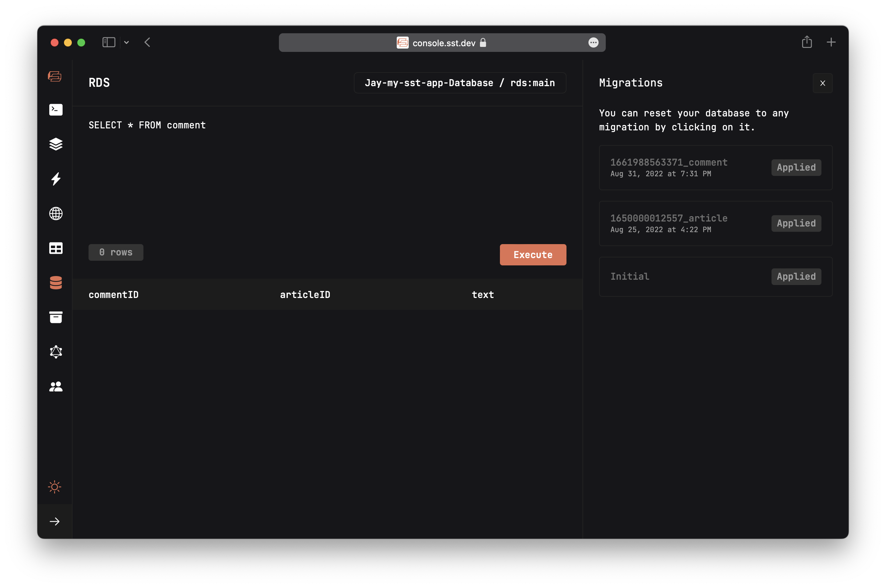Image resolution: width=886 pixels, height=588 pixels.
Task: Click the RDS database icon in sidebar
Action: 56,283
